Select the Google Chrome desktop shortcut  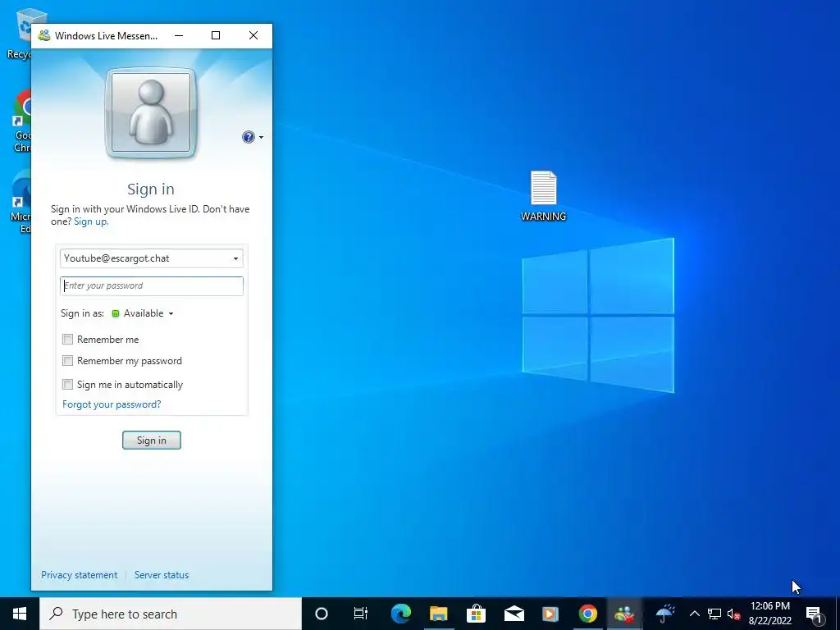[22, 121]
